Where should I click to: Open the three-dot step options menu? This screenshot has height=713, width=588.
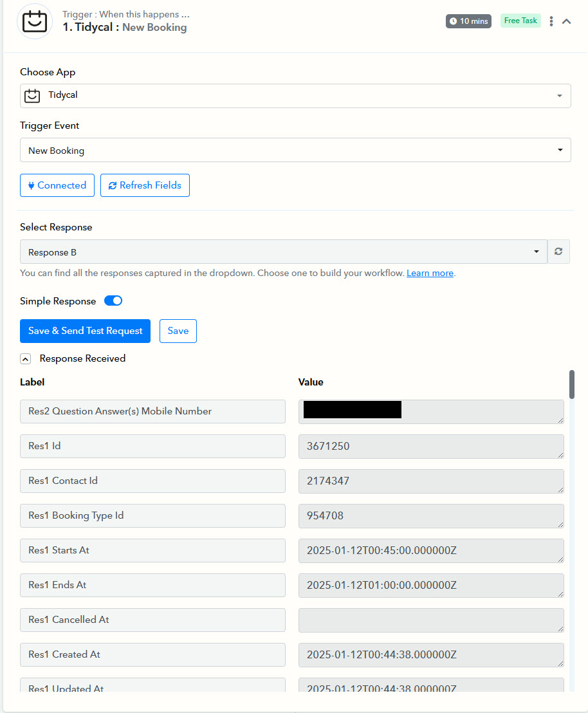tap(551, 21)
